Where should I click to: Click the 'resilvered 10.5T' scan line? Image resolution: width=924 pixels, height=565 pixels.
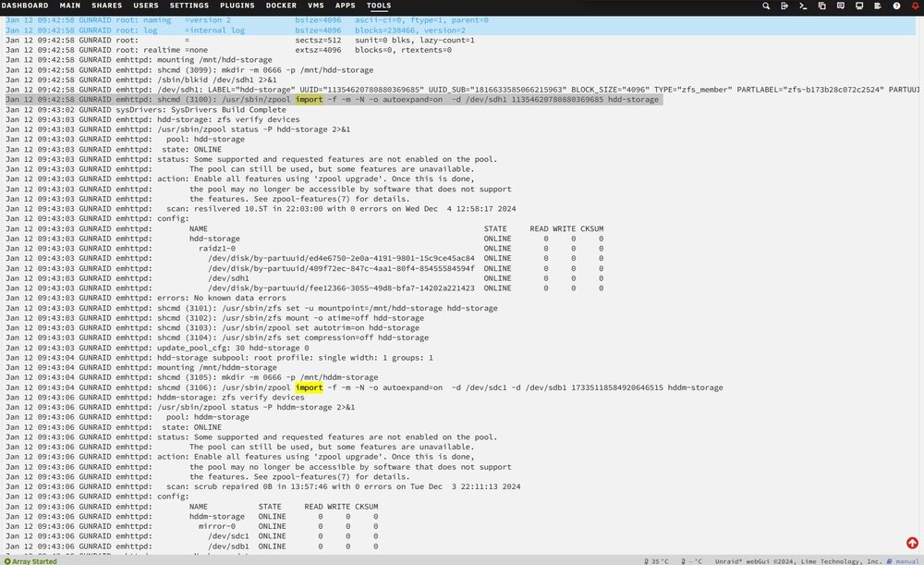coord(261,208)
